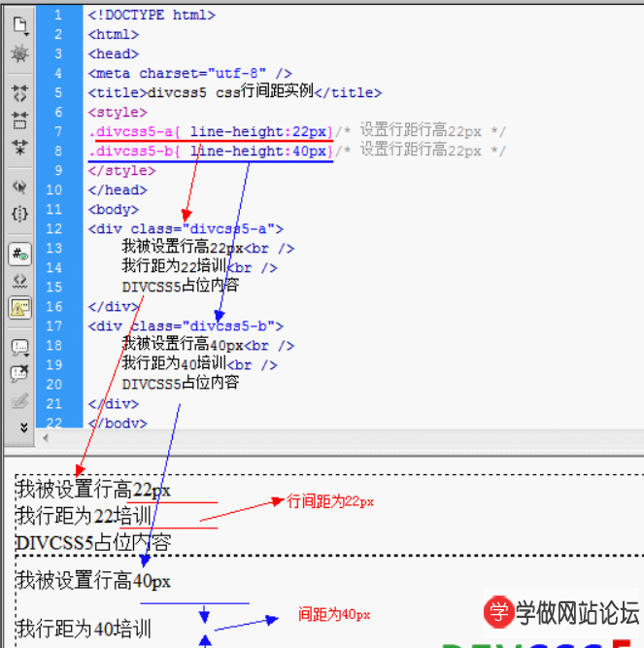This screenshot has height=648, width=644.
Task: Toggle the Line Numbers button
Action: (19, 255)
